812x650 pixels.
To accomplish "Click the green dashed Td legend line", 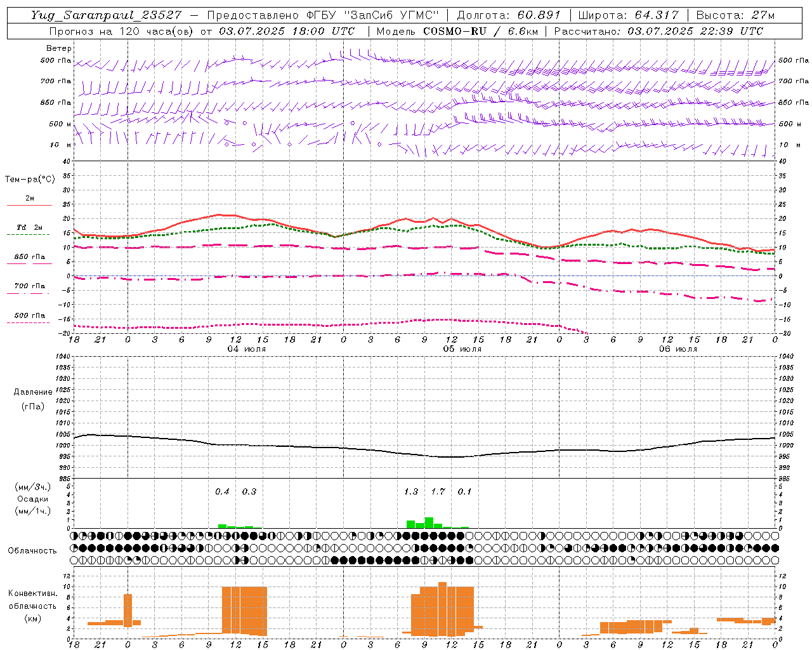I will pos(29,235).
